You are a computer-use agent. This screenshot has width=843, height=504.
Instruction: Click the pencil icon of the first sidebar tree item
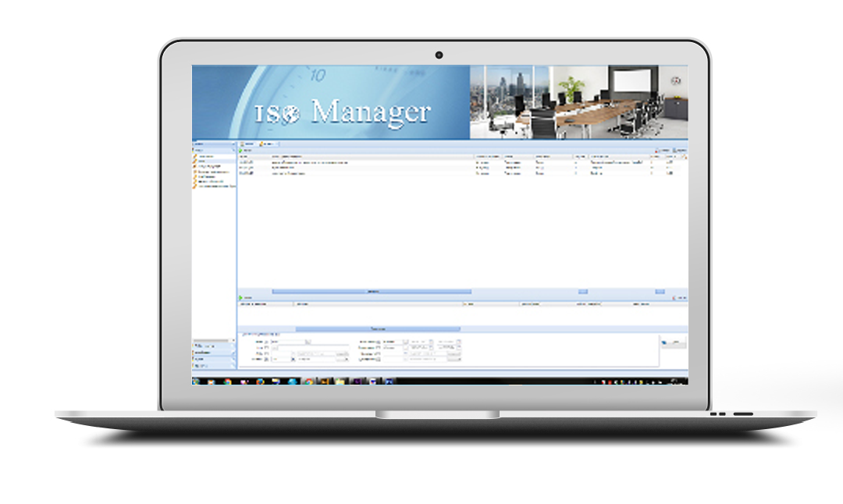coord(195,157)
